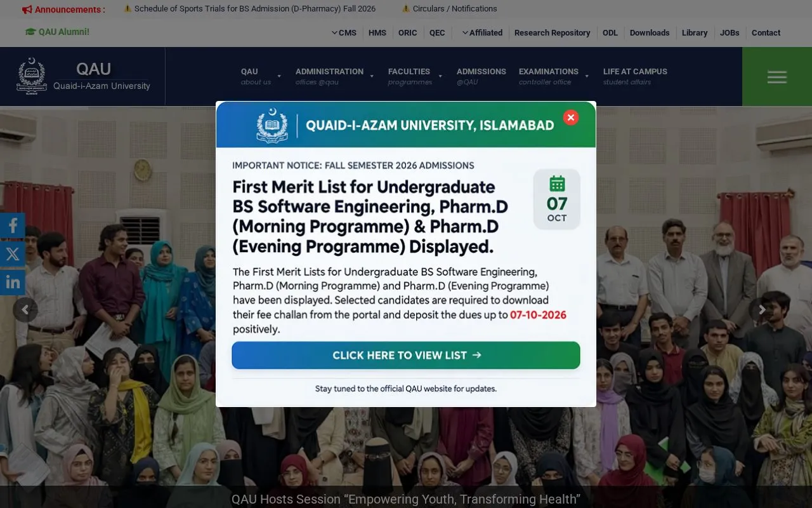The image size is (812, 508).
Task: Click 'Click Here to View List' button
Action: 406,356
